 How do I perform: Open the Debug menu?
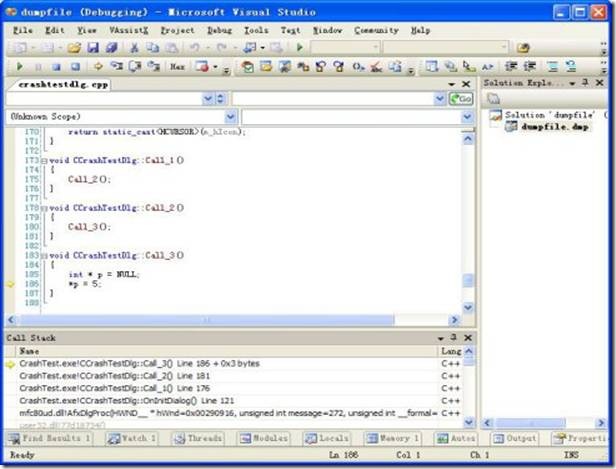click(218, 30)
